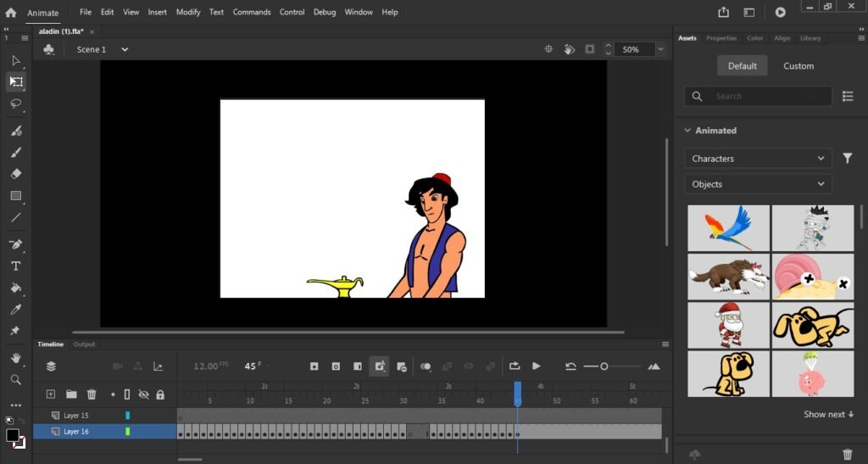
Task: Select the Selection arrow tool
Action: point(16,60)
